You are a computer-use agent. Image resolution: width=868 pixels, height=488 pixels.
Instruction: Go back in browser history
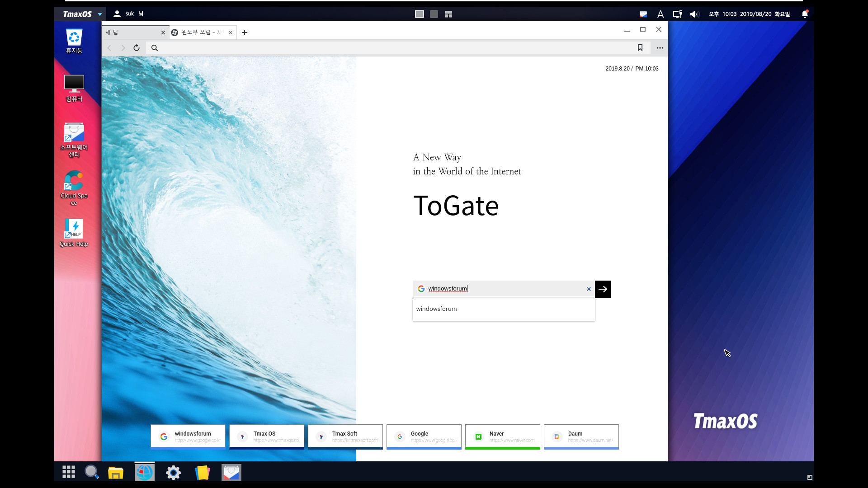[x=109, y=48]
